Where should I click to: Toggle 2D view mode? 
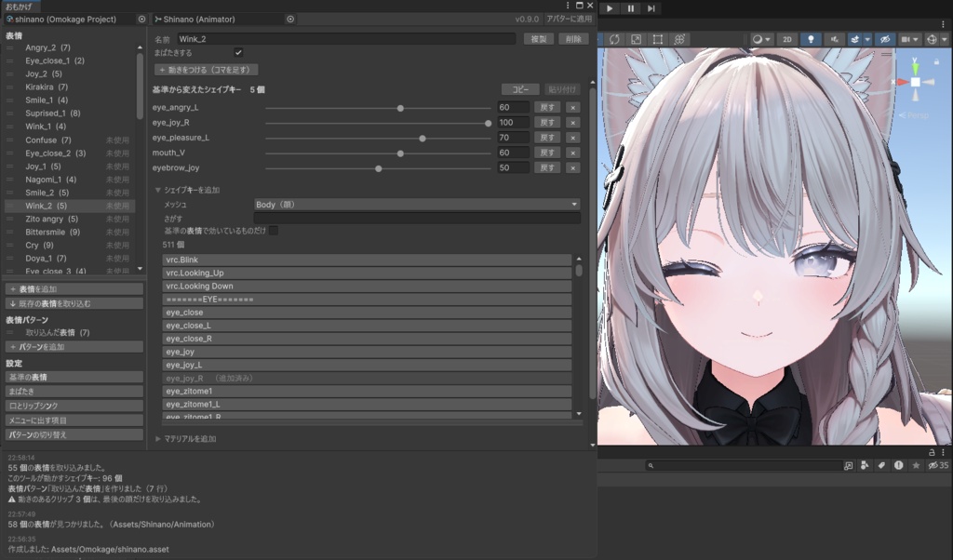click(x=787, y=39)
